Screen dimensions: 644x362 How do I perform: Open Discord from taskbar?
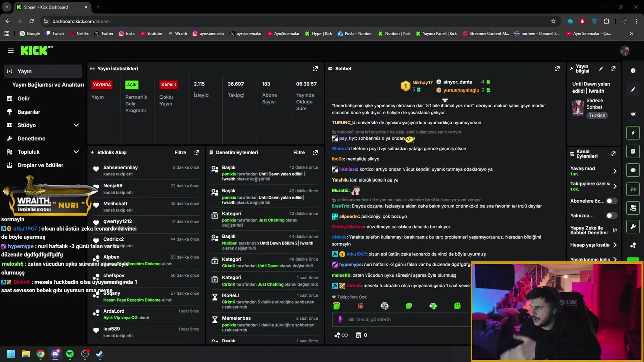click(x=55, y=354)
